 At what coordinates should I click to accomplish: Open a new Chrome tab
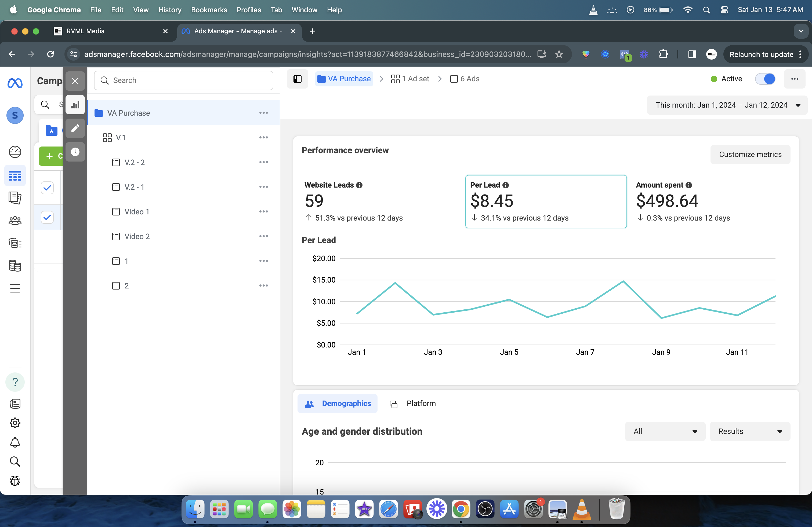click(x=312, y=31)
